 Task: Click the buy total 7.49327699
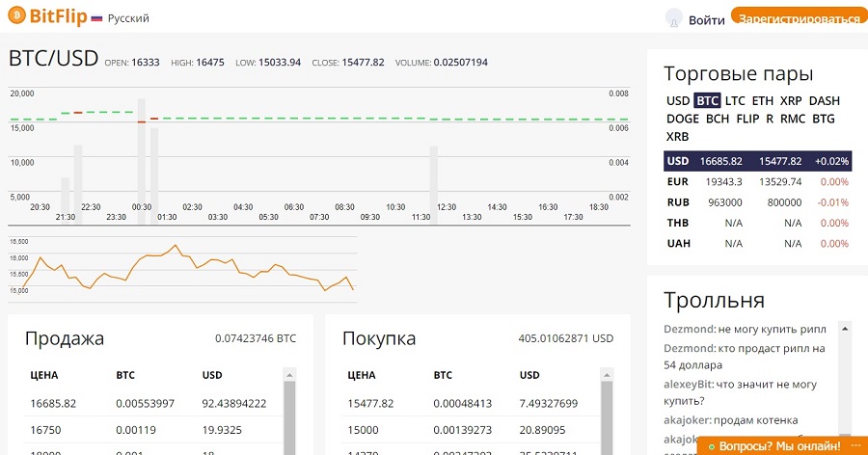click(x=549, y=404)
